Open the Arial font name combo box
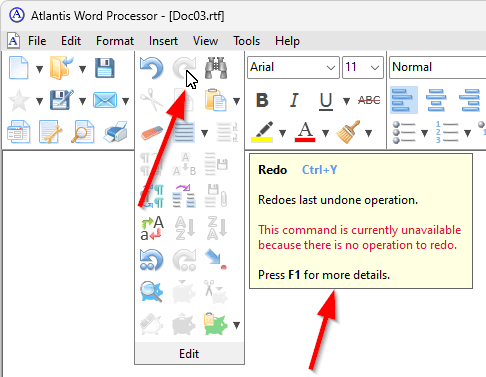This screenshot has height=377, width=486. [293, 67]
